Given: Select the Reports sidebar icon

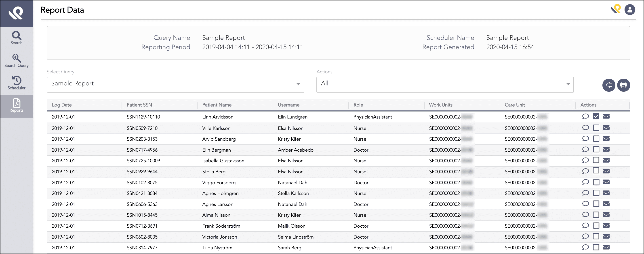Looking at the screenshot, I should click(x=16, y=106).
